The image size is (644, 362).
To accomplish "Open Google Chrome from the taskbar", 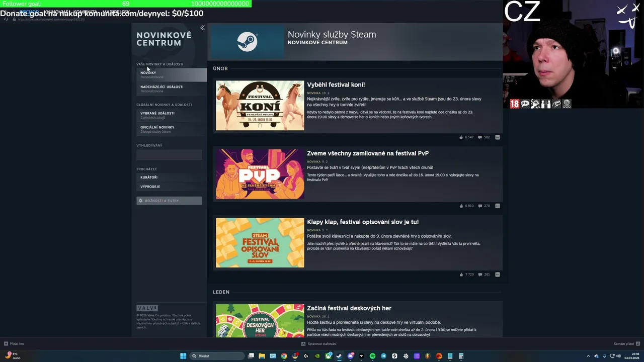I will point(284,356).
